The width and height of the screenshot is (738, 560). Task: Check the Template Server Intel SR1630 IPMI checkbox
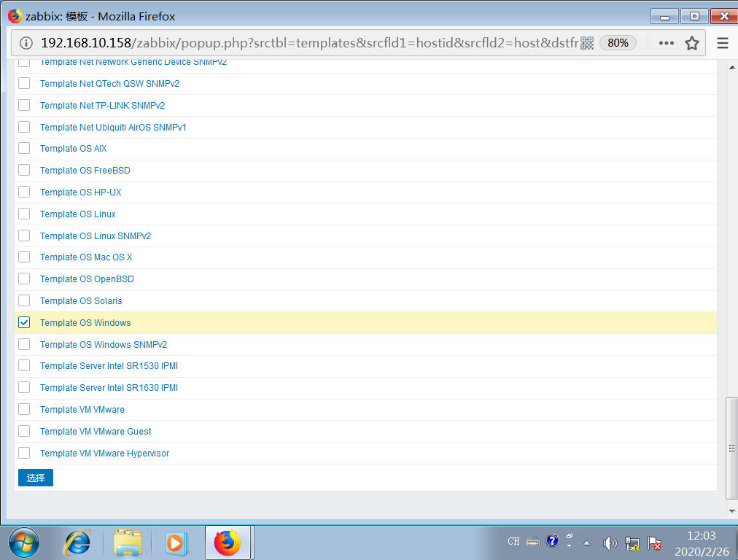point(24,387)
